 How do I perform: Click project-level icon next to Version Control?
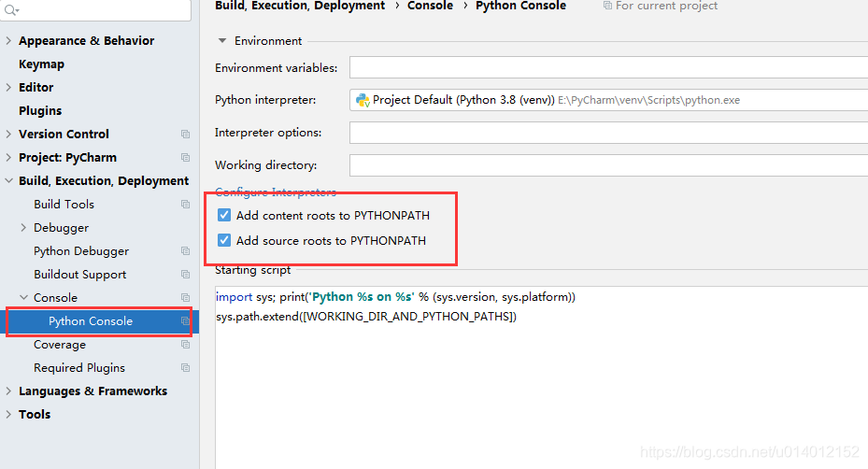185,134
